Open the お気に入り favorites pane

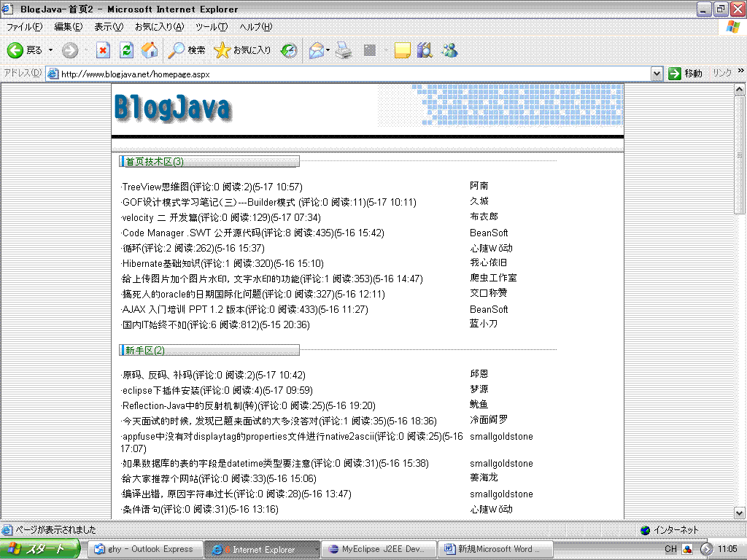[x=242, y=50]
